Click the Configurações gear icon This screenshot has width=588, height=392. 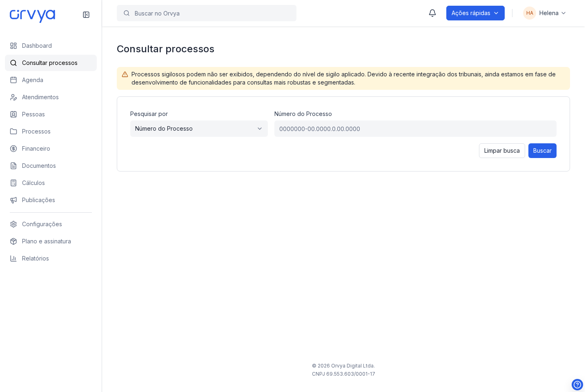tap(13, 224)
